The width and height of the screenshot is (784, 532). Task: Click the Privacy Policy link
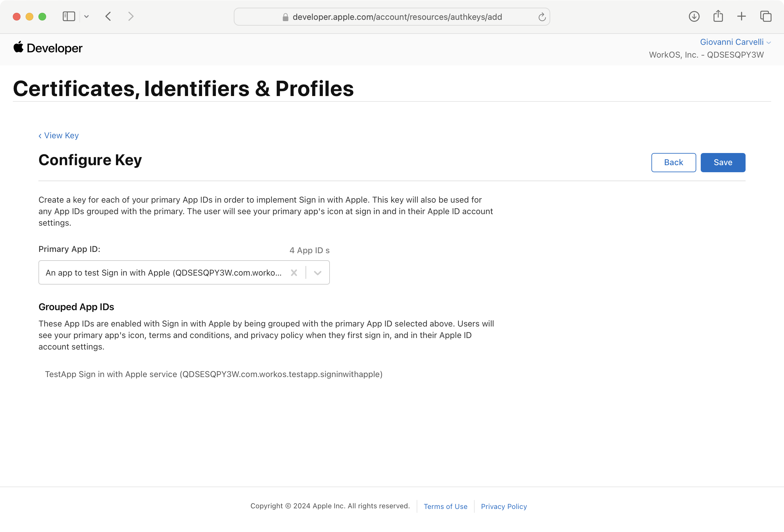pyautogui.click(x=504, y=506)
